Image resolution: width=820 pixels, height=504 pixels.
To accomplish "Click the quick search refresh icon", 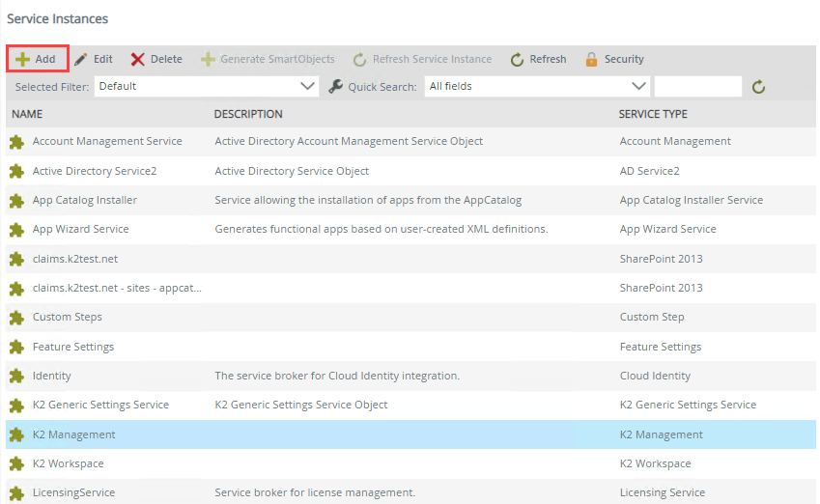I will point(759,87).
